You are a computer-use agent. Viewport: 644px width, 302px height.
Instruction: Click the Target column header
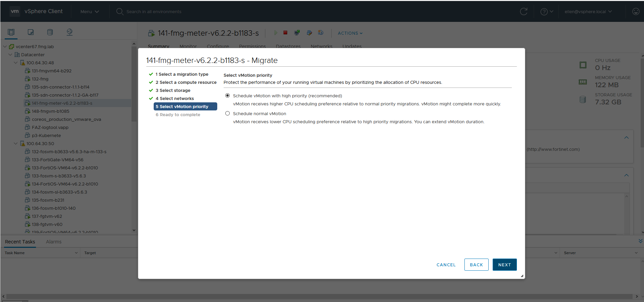tap(90, 253)
